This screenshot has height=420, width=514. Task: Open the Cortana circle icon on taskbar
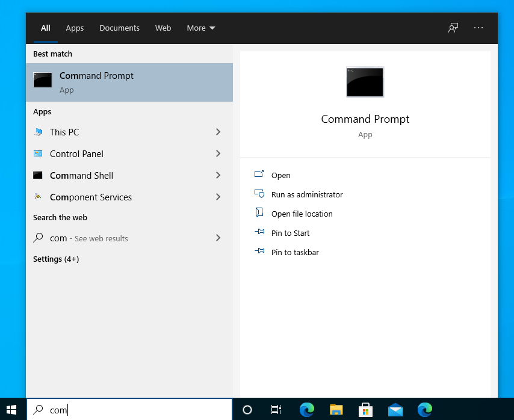(247, 410)
